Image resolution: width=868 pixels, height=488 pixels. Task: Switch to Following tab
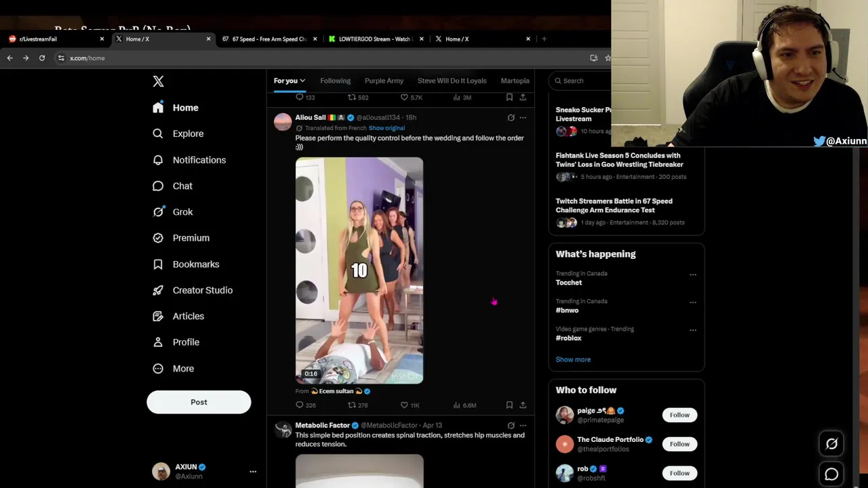335,81
